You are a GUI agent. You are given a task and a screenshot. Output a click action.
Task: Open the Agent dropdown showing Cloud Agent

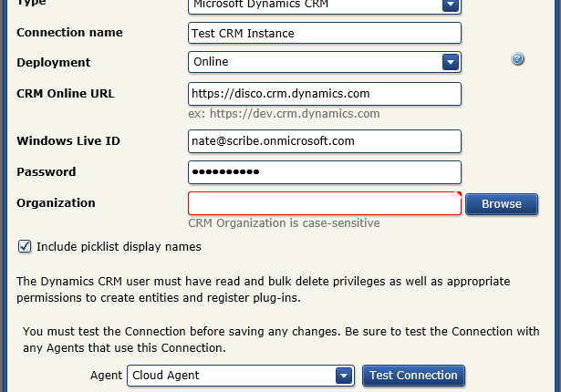point(240,376)
